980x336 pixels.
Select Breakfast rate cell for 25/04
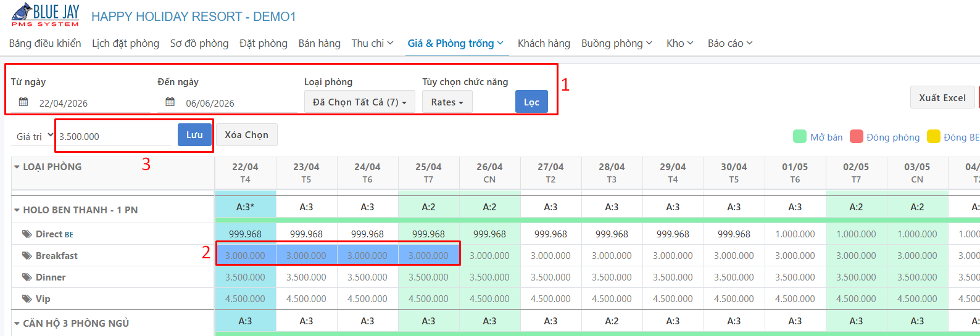pos(428,255)
